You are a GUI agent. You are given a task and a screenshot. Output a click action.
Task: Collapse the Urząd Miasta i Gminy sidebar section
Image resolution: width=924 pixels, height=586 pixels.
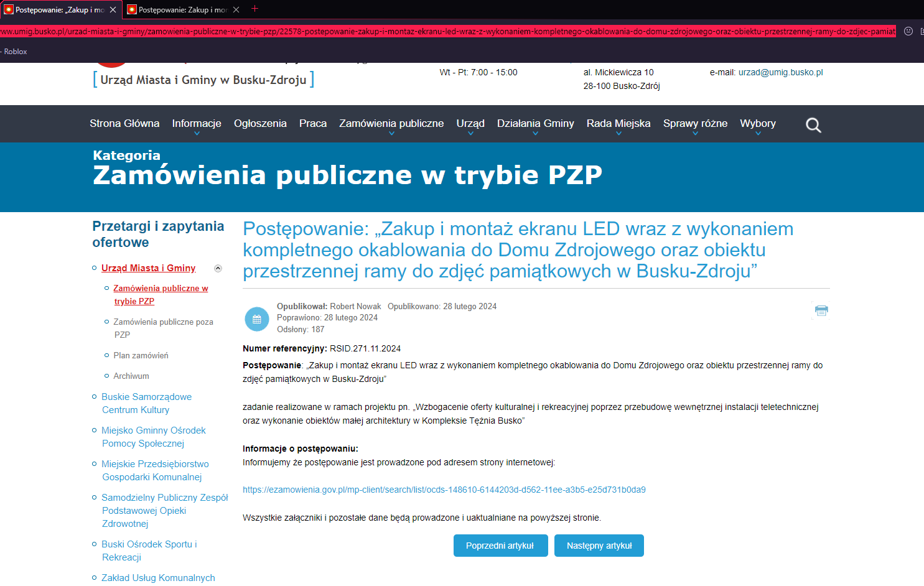pos(218,269)
